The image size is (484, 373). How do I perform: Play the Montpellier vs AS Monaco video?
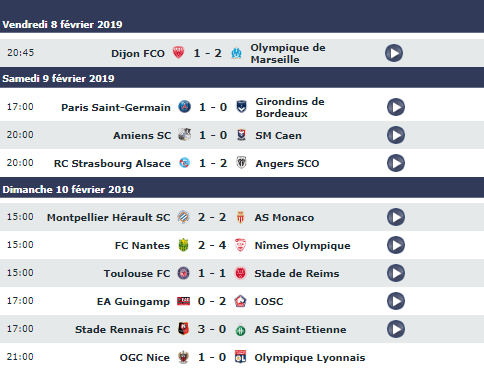point(396,217)
